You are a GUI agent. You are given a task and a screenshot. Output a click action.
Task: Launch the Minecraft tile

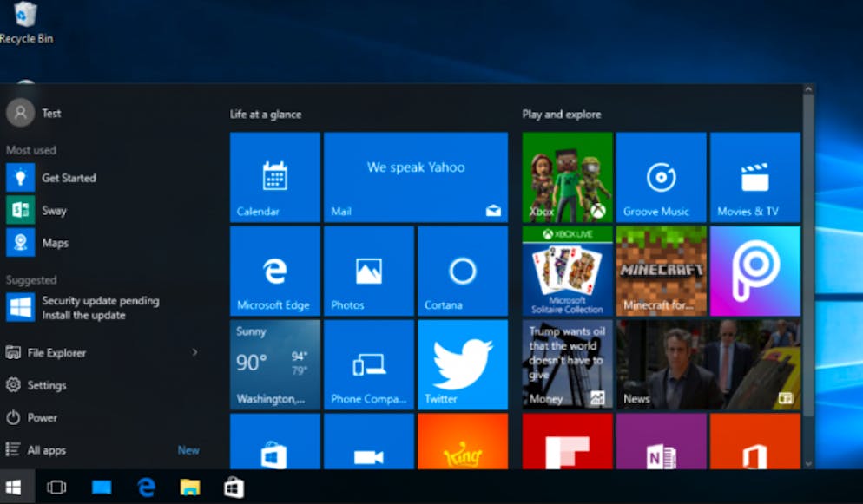pos(661,271)
